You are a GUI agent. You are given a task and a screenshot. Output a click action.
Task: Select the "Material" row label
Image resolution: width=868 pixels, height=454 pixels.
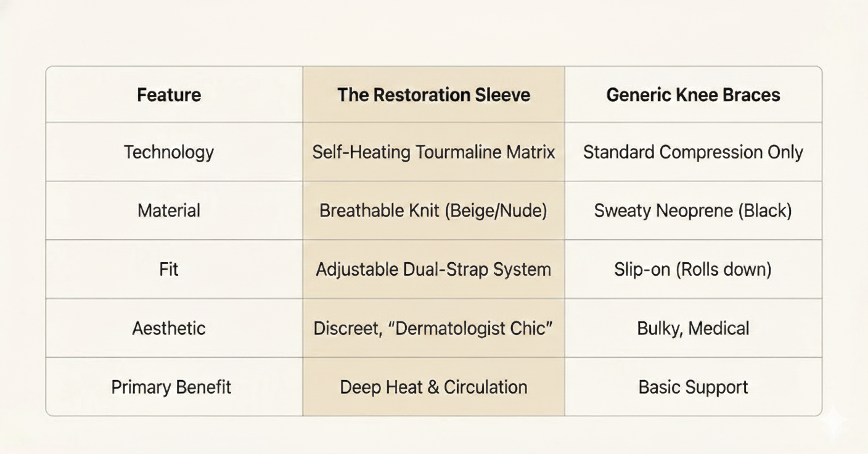(169, 211)
